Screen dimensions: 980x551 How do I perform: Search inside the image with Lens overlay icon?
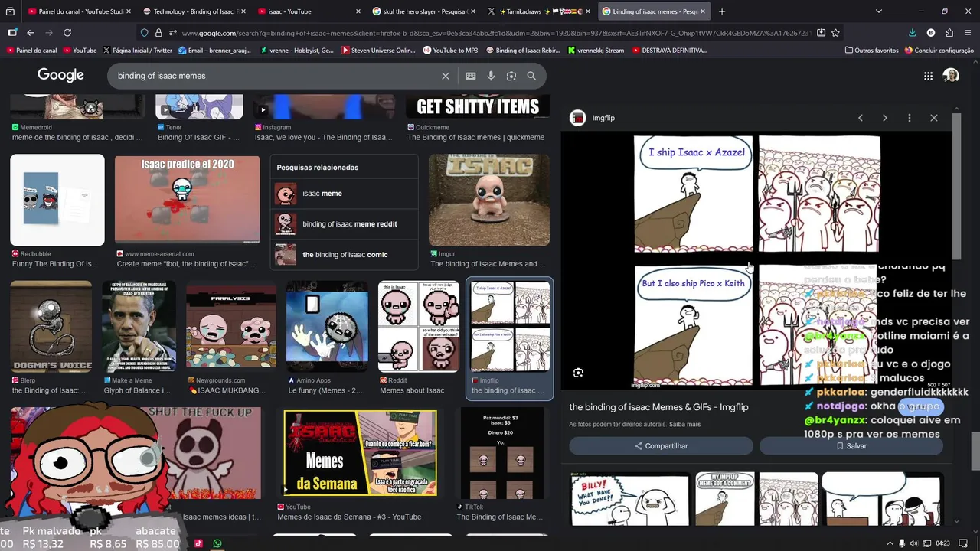tap(578, 373)
